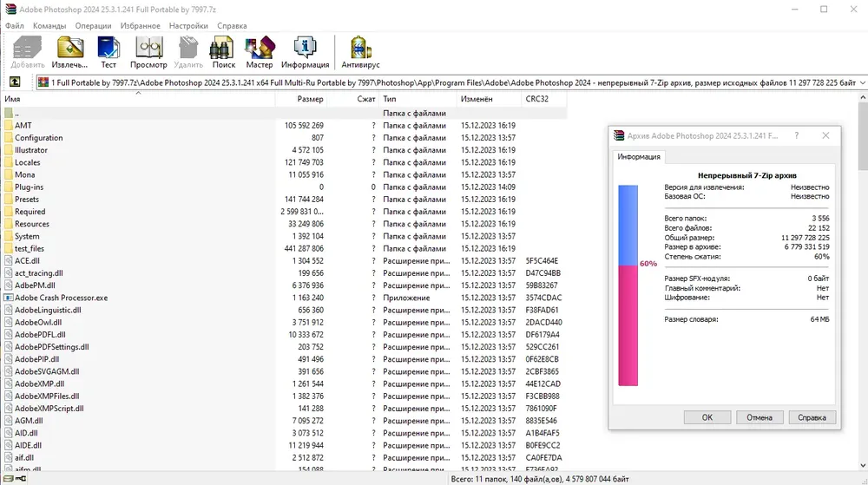
Task: Select the Locales folder row
Action: [x=285, y=162]
